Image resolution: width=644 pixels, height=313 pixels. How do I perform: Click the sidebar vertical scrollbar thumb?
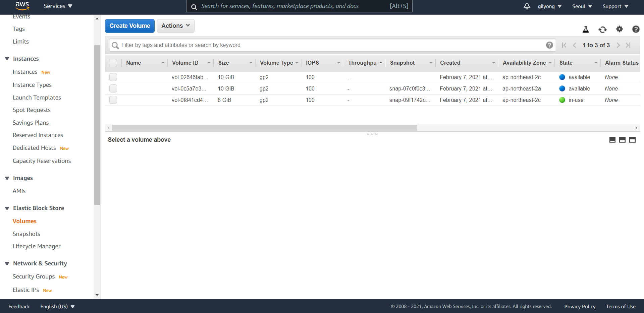coord(97,125)
